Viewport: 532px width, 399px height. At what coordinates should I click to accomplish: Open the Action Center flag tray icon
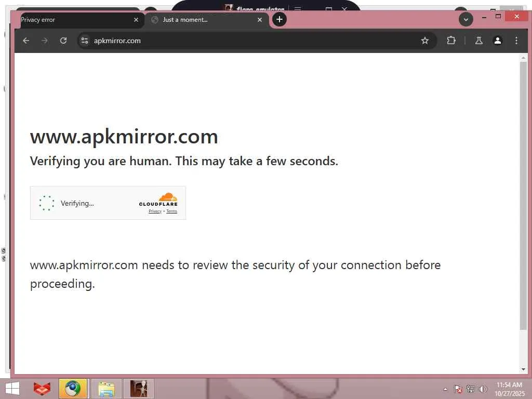[x=458, y=389]
